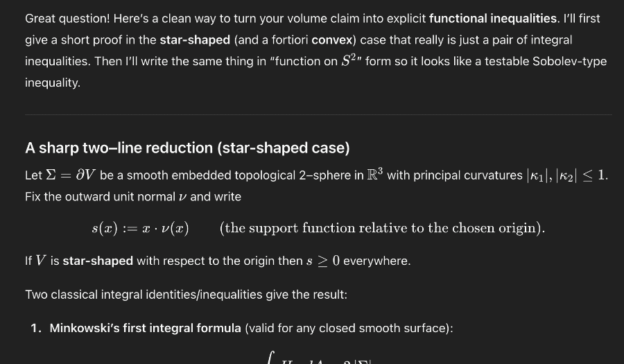Image resolution: width=624 pixels, height=364 pixels.
Task: Click the ν symbol after "outward unit normal"
Action: click(x=182, y=197)
